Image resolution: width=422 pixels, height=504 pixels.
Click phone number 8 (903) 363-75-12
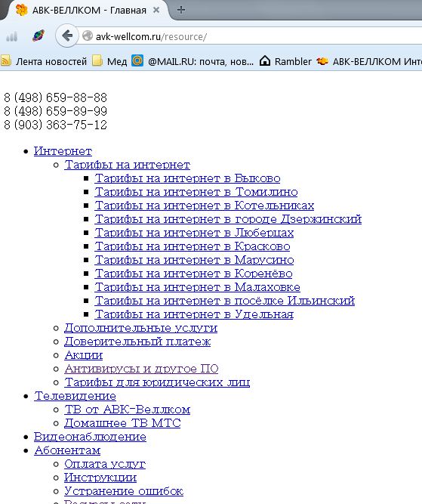tap(55, 125)
